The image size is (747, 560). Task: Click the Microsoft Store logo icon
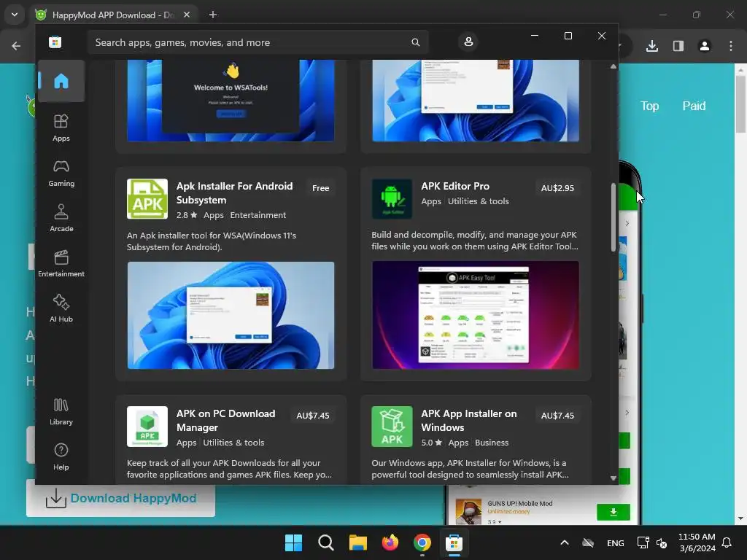click(x=55, y=42)
